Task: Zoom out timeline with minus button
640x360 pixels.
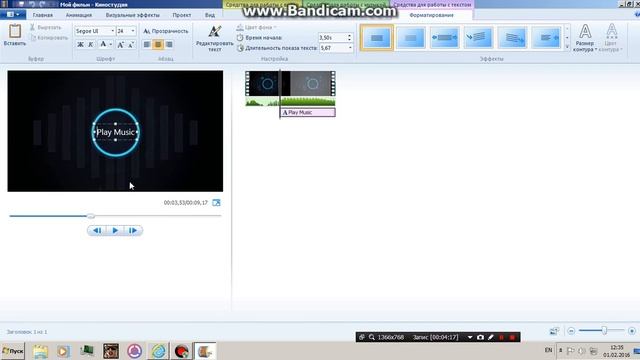Action: click(571, 331)
